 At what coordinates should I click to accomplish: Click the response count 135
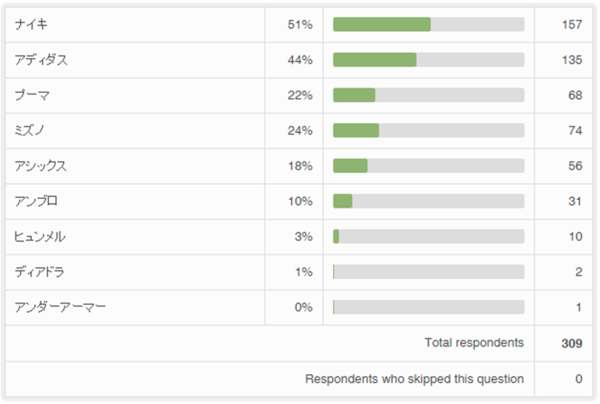click(571, 60)
